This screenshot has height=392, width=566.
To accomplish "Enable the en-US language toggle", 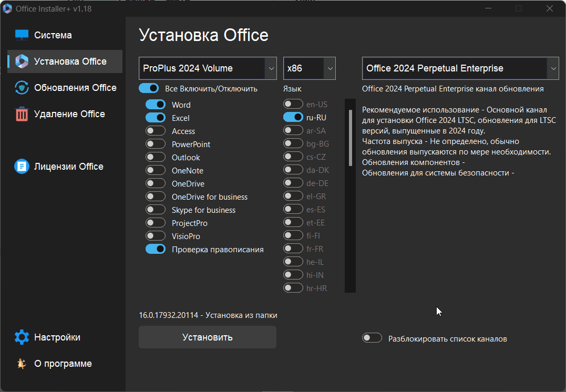I will click(293, 104).
